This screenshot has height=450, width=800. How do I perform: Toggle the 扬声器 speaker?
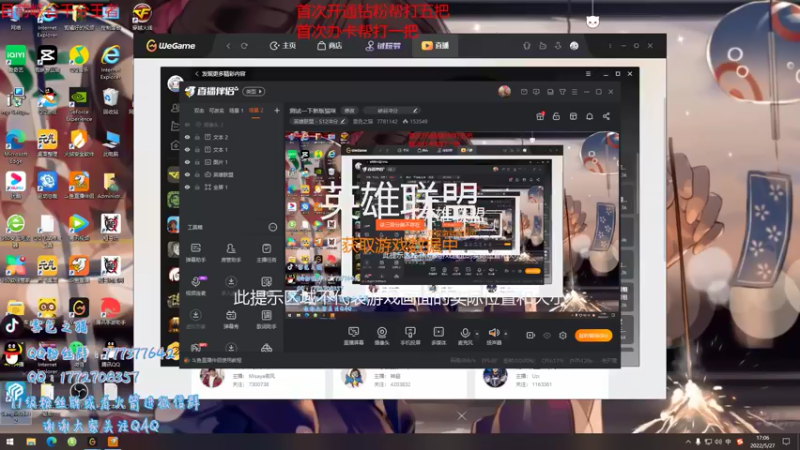[493, 336]
